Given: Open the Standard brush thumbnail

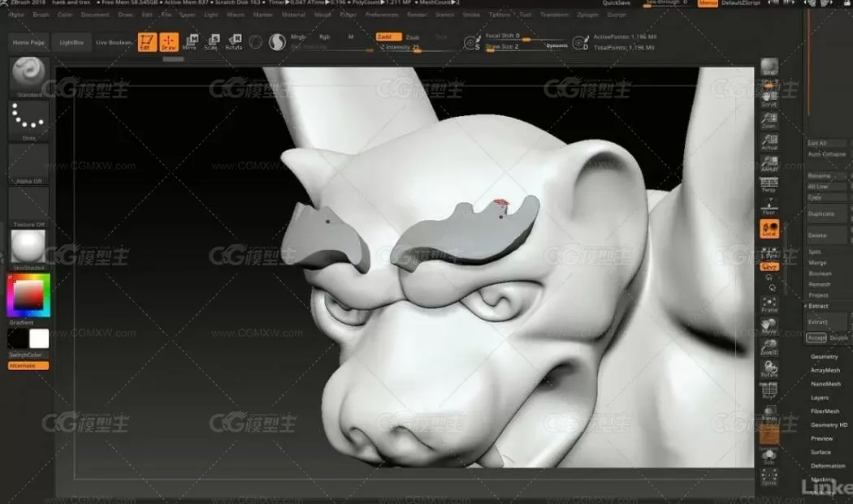Looking at the screenshot, I should tap(28, 76).
